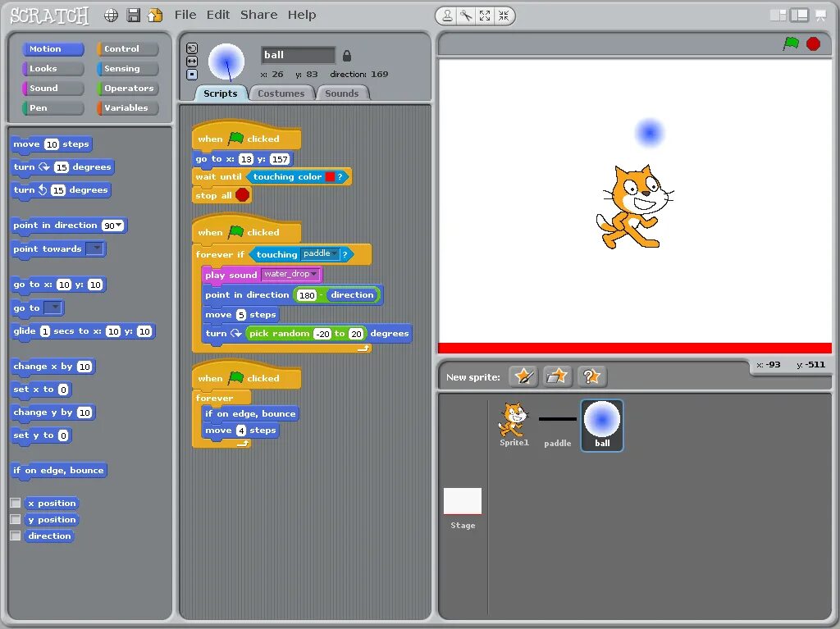Start scripts with the green flag

791,43
